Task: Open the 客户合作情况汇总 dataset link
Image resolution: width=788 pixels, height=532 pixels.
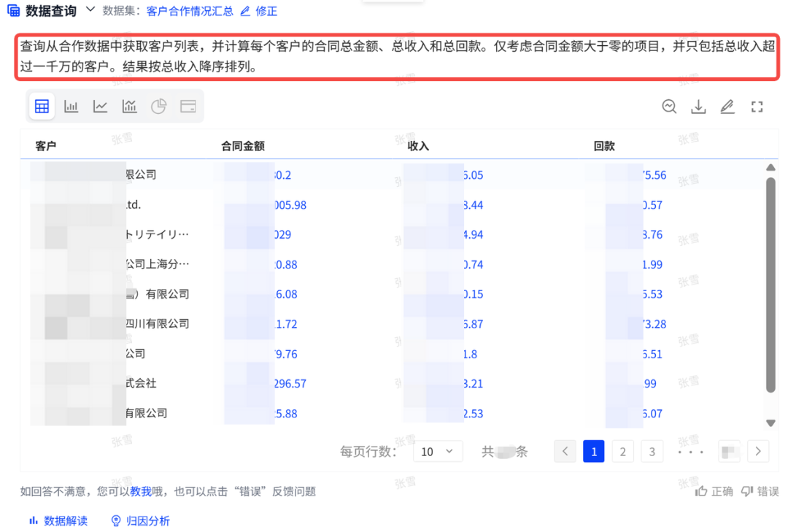Action: [190, 11]
